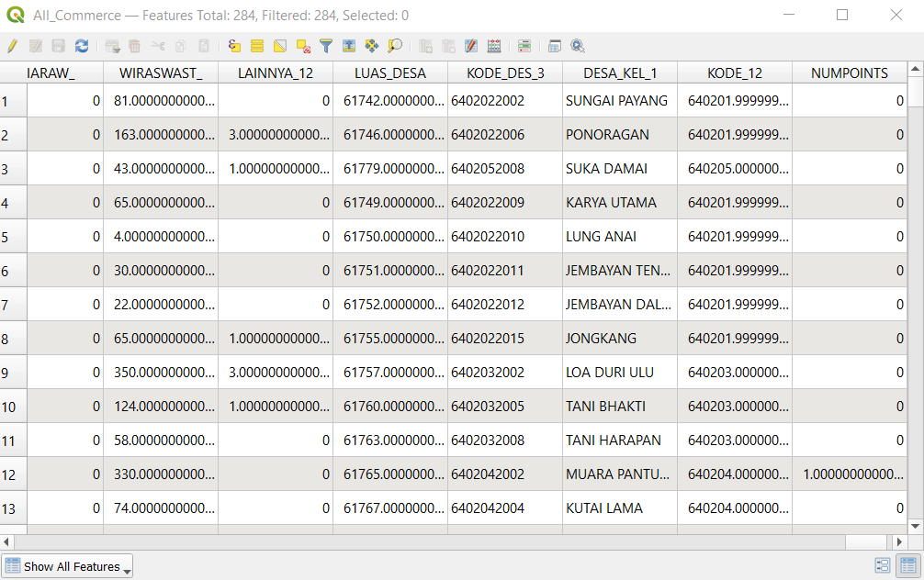Zoom map to selected rows
Screen dimensions: 924x580
point(395,46)
